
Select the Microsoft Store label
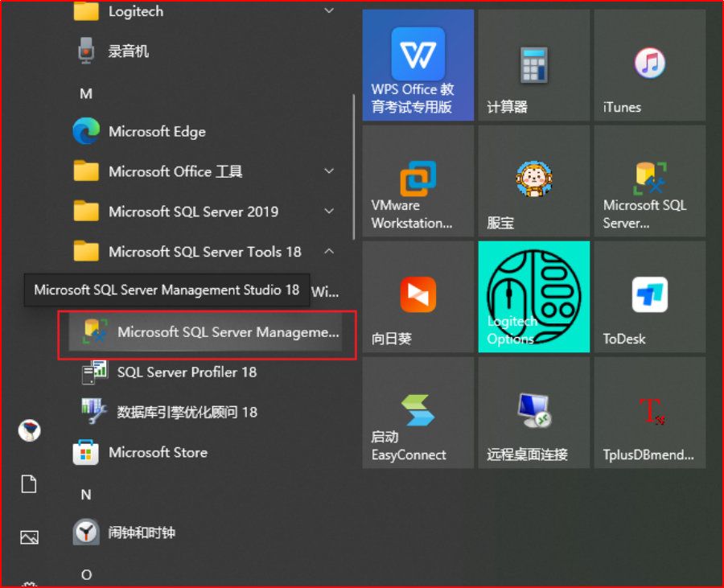(x=158, y=452)
